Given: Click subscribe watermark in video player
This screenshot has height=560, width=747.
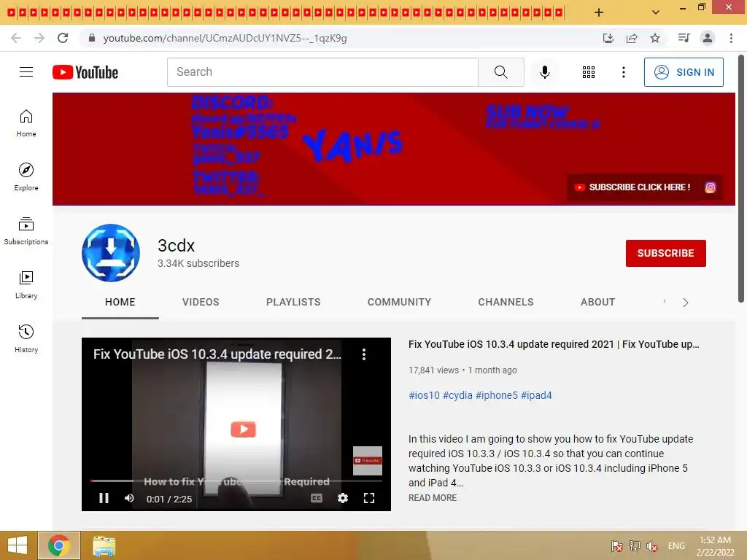Looking at the screenshot, I should pyautogui.click(x=368, y=461).
